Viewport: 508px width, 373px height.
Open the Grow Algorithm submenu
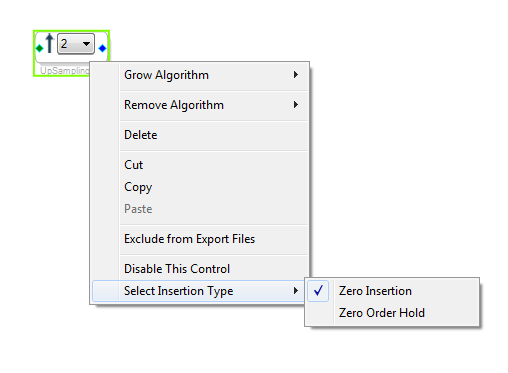[200, 75]
